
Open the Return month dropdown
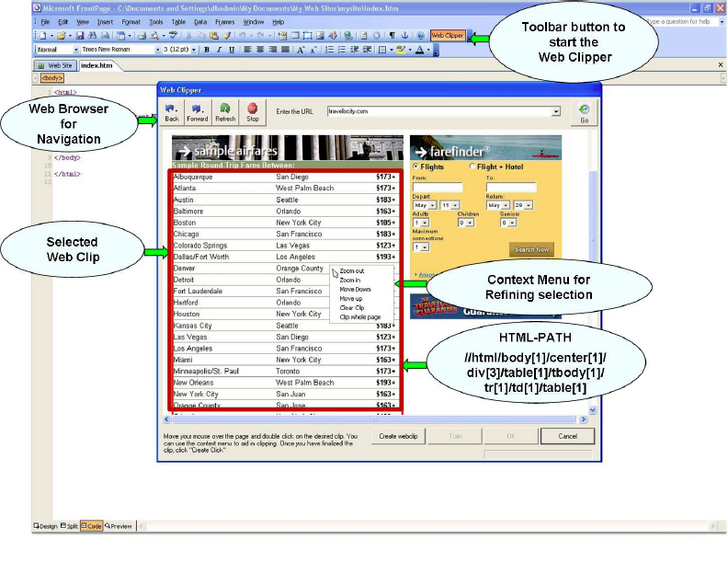tap(498, 205)
